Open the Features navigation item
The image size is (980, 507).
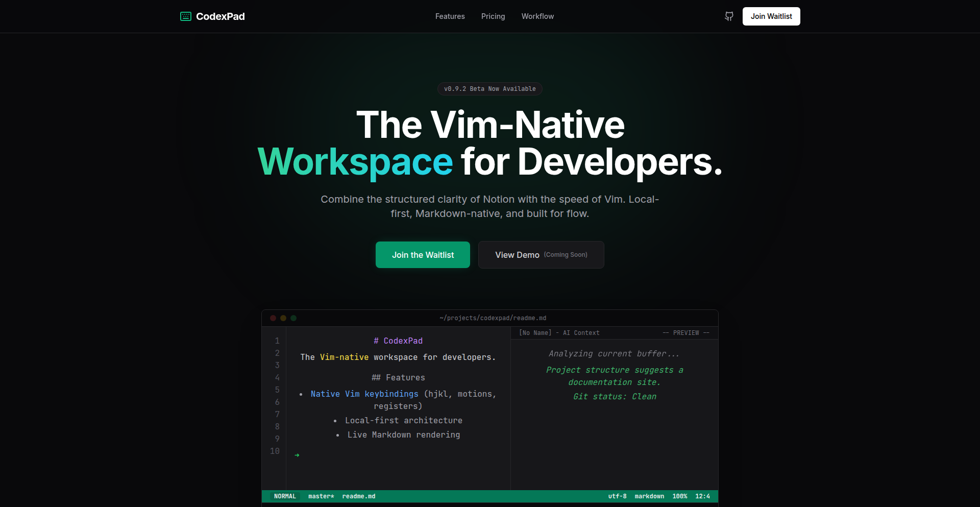(450, 16)
